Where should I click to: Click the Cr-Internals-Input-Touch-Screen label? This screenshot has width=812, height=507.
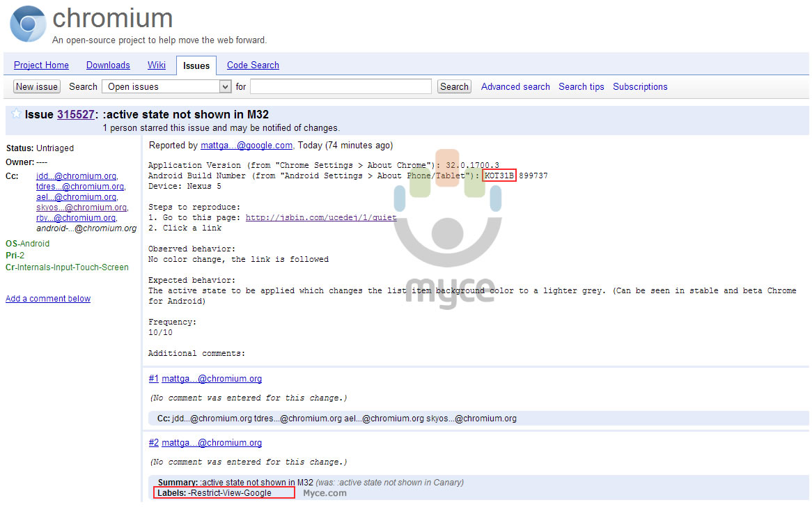67,267
